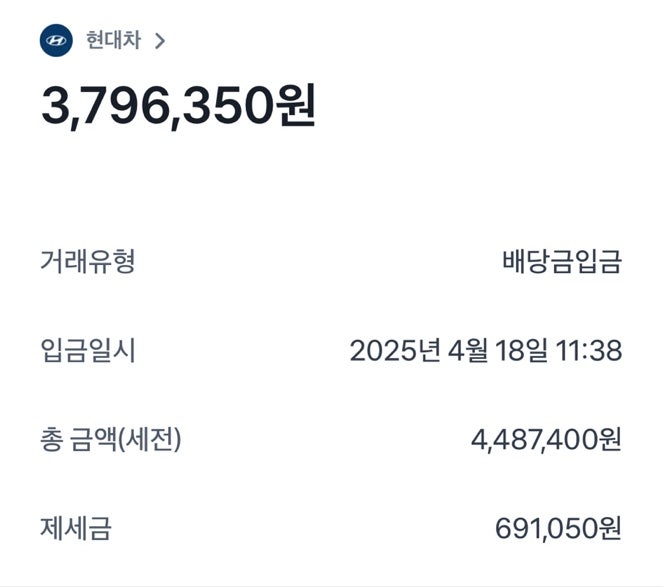
Task: Tap the 3,796,350원 net deposit amount
Action: pyautogui.click(x=178, y=107)
